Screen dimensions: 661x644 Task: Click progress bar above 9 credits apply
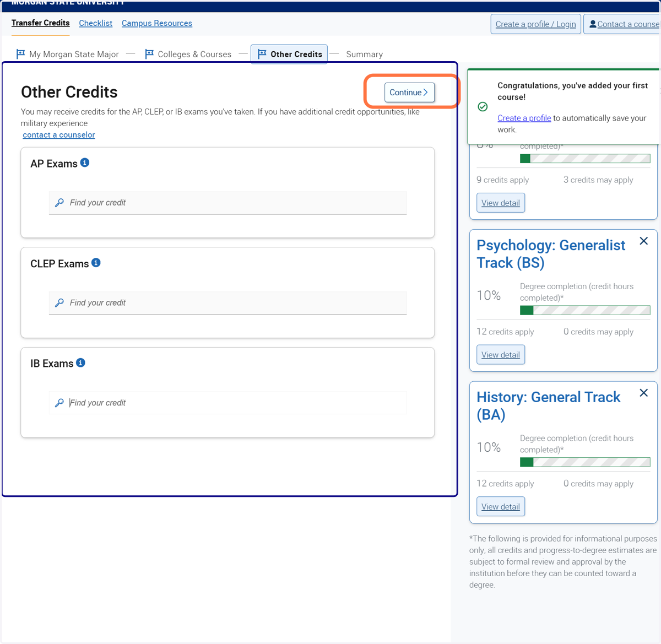pyautogui.click(x=585, y=159)
